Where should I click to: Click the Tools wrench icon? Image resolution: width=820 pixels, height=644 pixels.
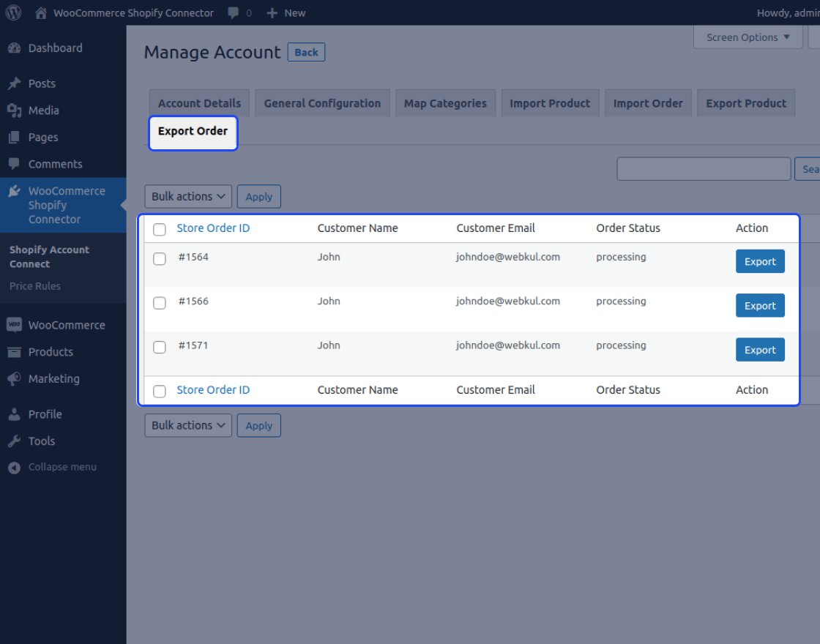click(x=15, y=441)
